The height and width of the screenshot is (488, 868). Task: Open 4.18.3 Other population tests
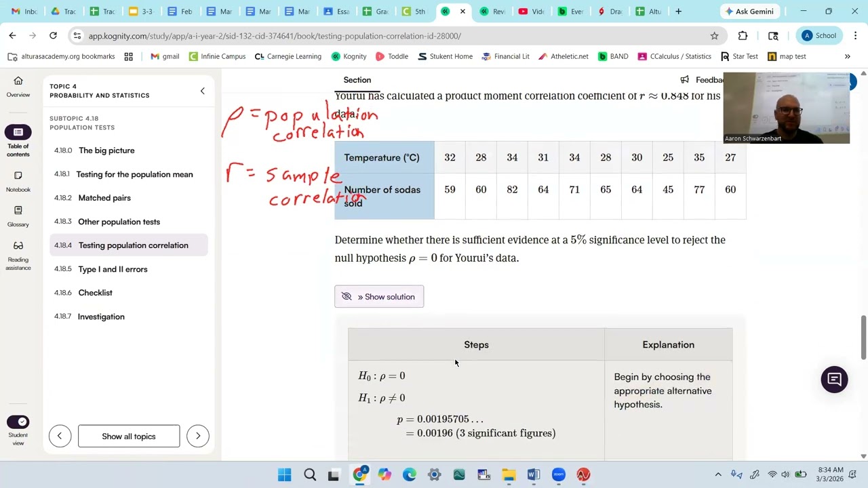pyautogui.click(x=129, y=222)
